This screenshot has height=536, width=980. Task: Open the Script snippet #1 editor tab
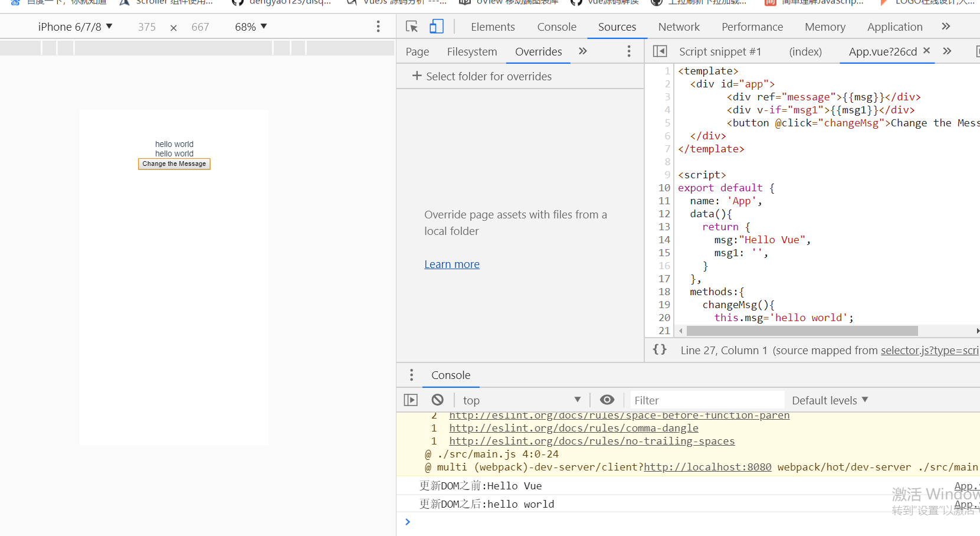(720, 51)
